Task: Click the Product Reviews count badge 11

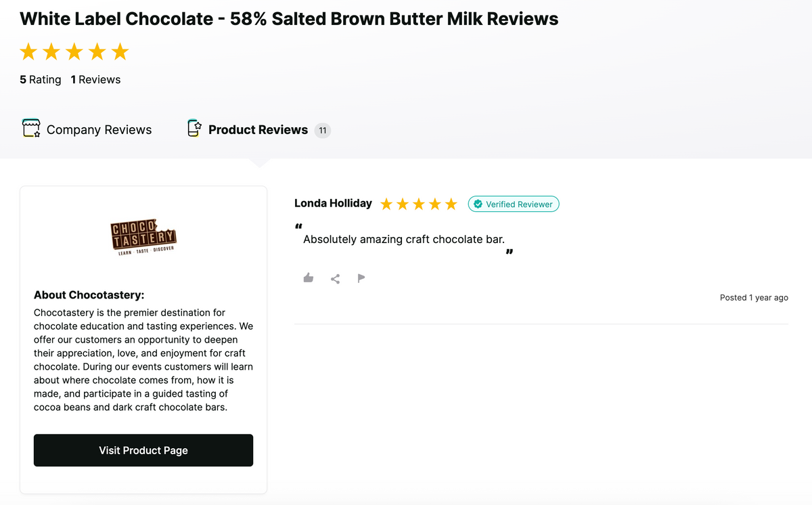Action: point(323,130)
